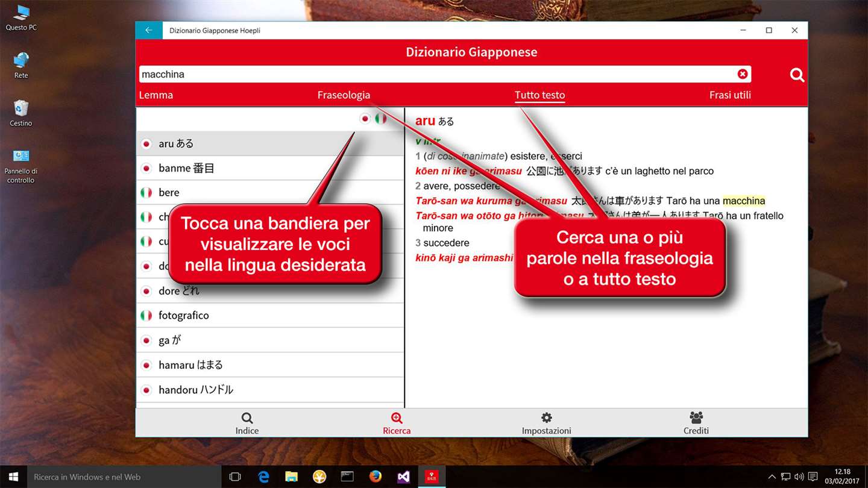The width and height of the screenshot is (868, 488).
Task: Launch Firefox from the taskbar
Action: [x=376, y=477]
